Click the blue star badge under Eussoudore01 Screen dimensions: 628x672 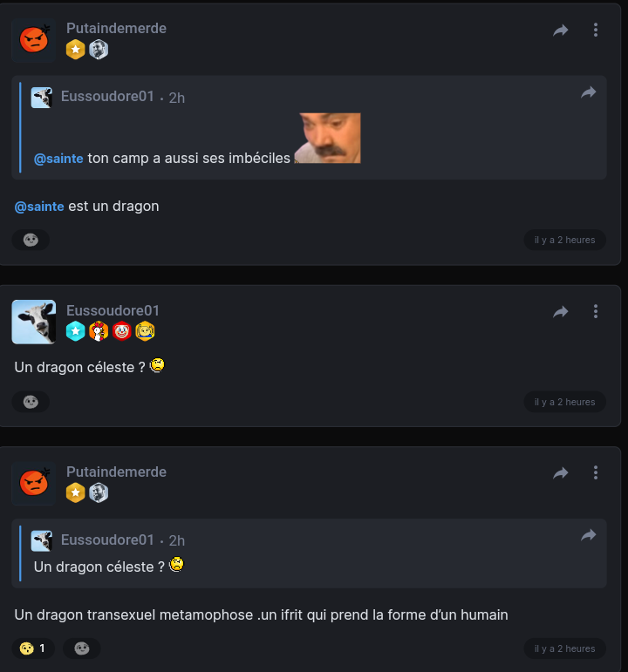pyautogui.click(x=76, y=331)
